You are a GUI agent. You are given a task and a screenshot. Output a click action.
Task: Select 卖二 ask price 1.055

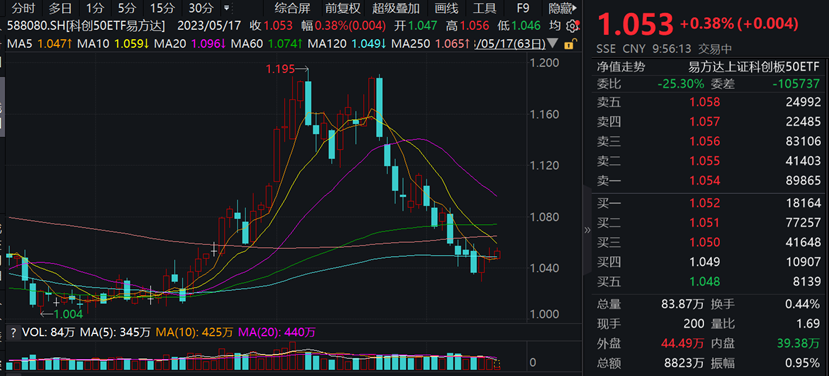[704, 161]
